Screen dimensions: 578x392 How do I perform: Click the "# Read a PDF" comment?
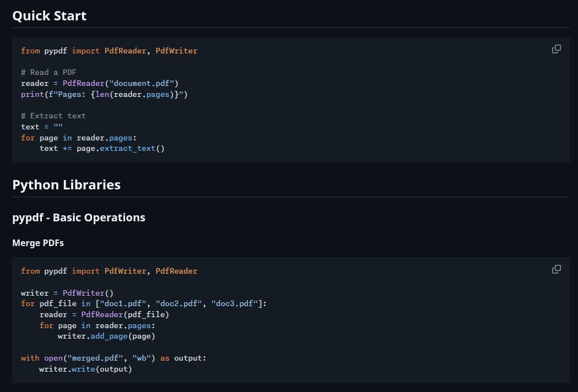[x=48, y=72]
